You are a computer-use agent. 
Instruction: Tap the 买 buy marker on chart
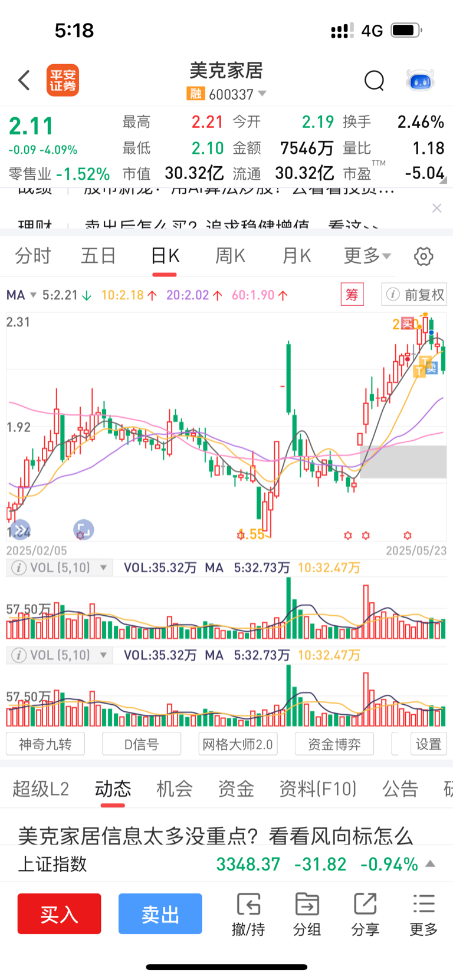pos(407,323)
